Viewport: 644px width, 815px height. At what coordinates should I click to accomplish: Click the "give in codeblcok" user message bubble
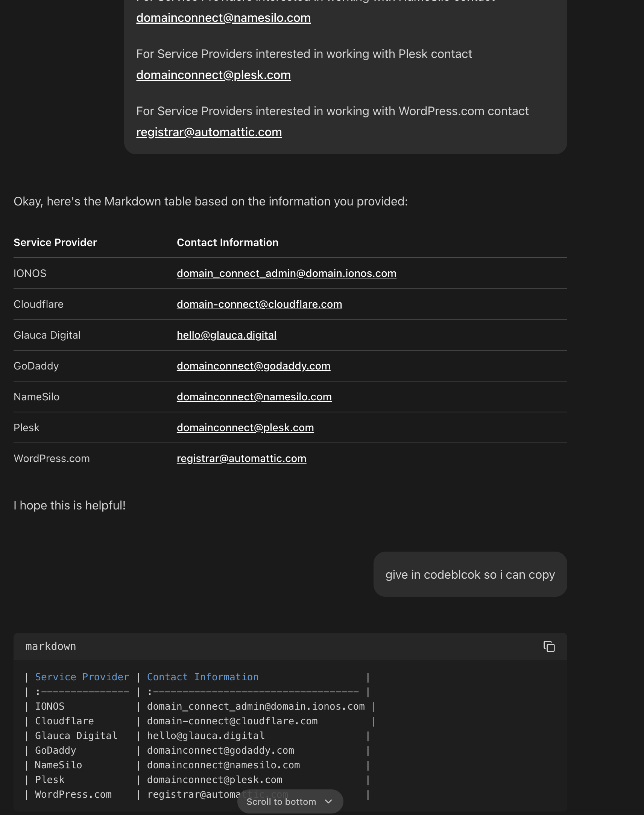point(470,575)
